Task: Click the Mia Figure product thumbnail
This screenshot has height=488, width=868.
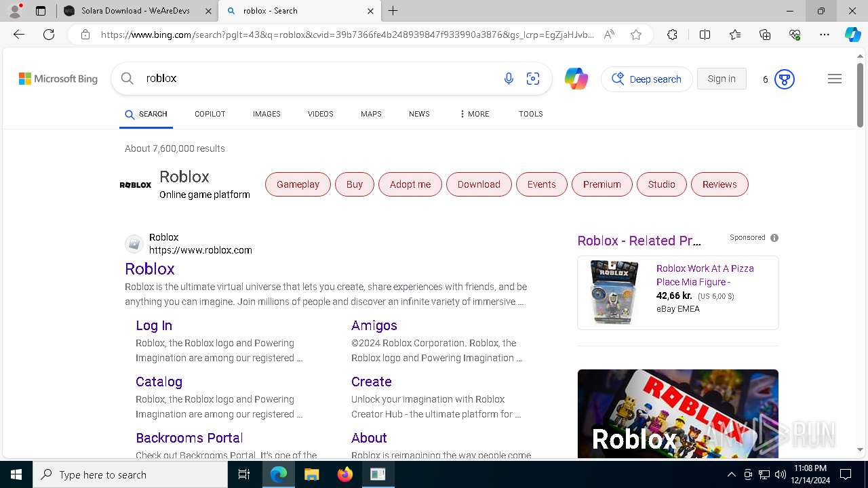Action: [614, 292]
